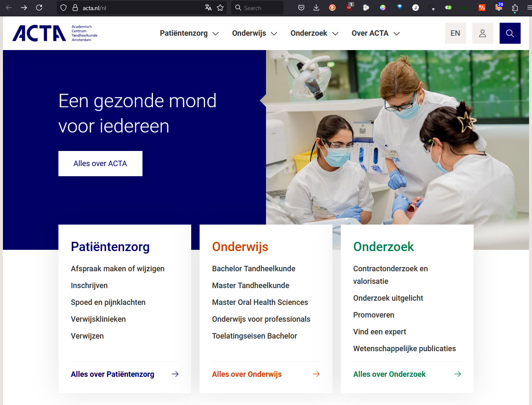Open the Promoveren link
The image size is (532, 405).
tap(374, 315)
